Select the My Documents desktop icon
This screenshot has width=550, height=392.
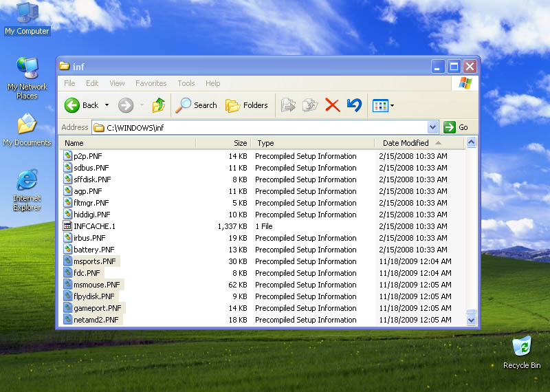[x=27, y=129]
